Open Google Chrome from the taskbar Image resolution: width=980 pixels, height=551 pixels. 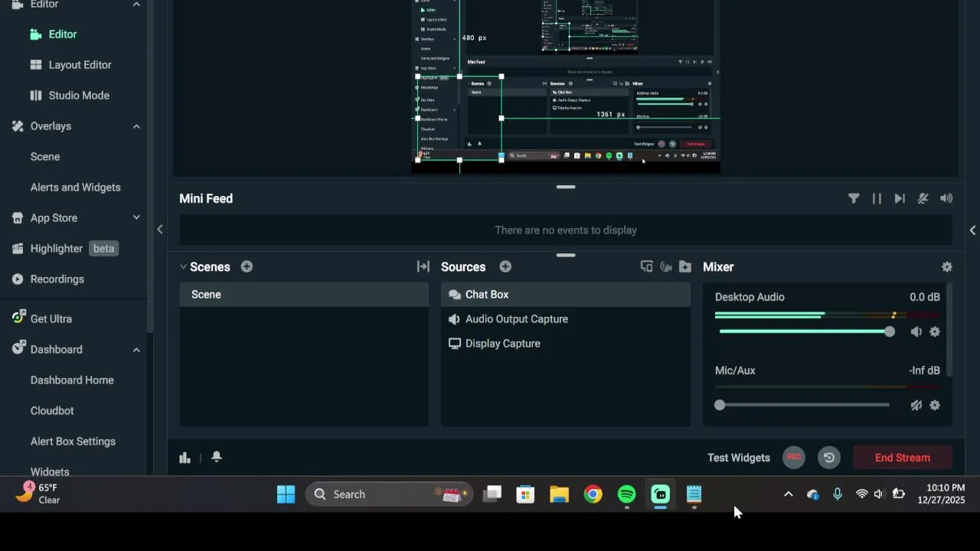click(x=593, y=494)
